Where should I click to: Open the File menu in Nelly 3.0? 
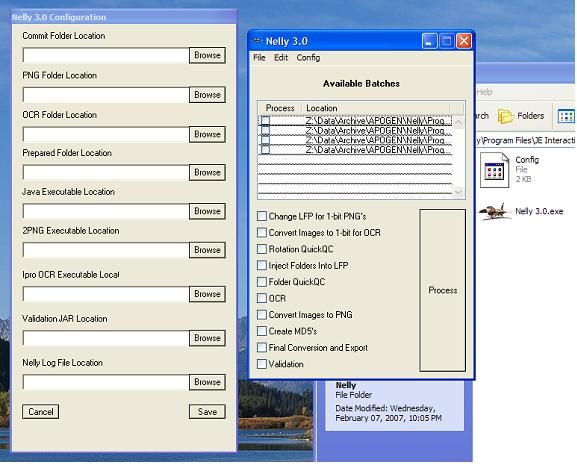click(x=259, y=58)
